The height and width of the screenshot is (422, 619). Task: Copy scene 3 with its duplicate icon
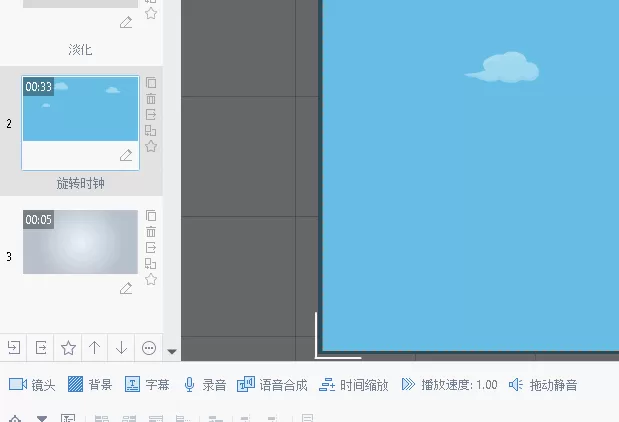[x=151, y=216]
